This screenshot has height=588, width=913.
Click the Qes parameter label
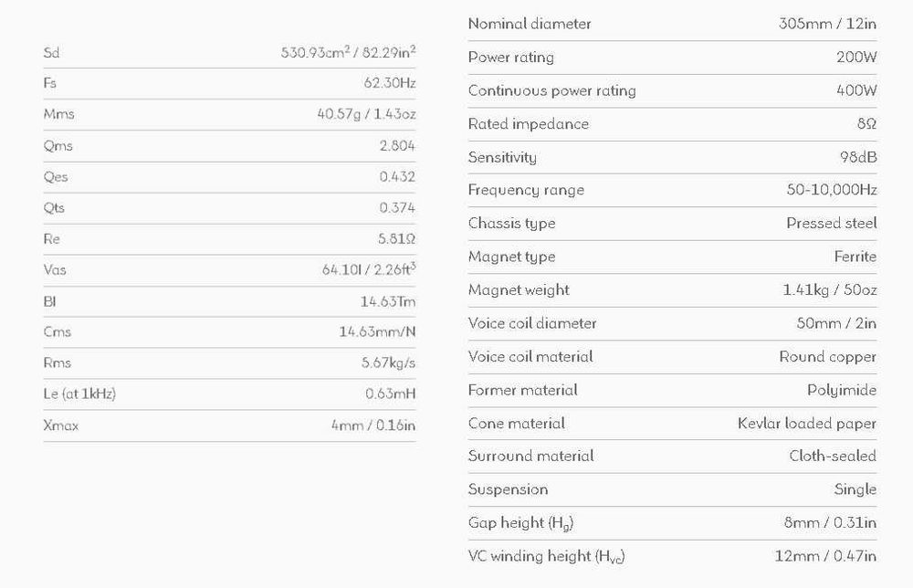56,177
